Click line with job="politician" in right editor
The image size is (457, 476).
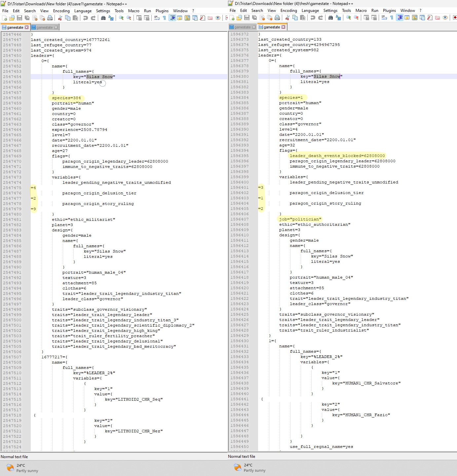point(300,219)
